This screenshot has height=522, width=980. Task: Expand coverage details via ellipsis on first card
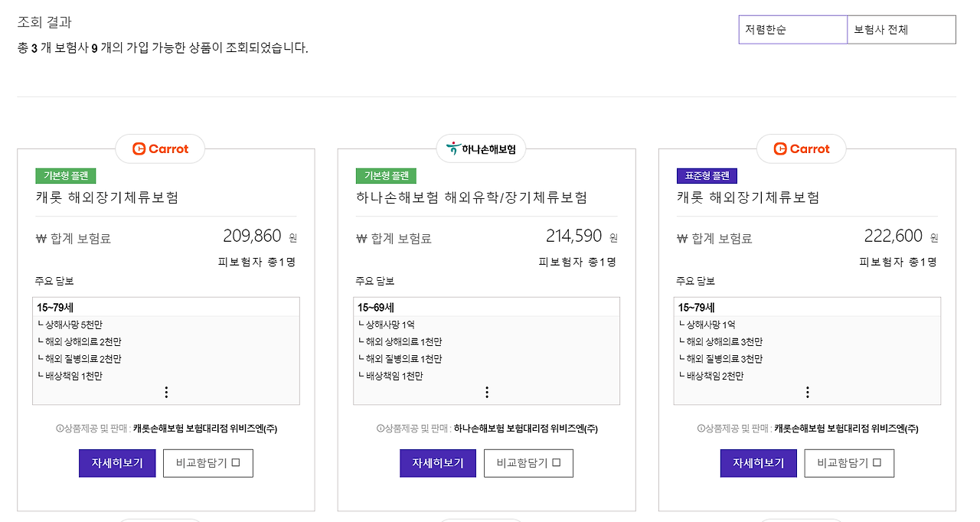click(166, 391)
